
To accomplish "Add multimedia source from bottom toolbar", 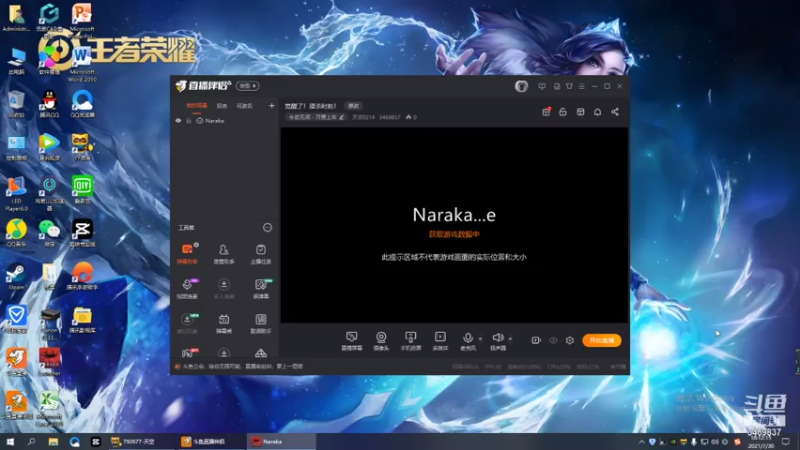I will coord(440,340).
